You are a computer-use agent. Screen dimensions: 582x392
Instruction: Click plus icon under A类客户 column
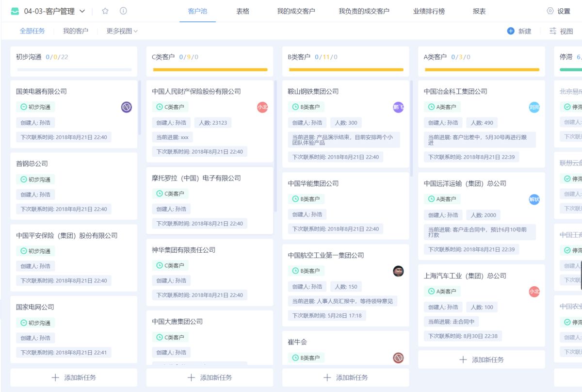click(463, 359)
